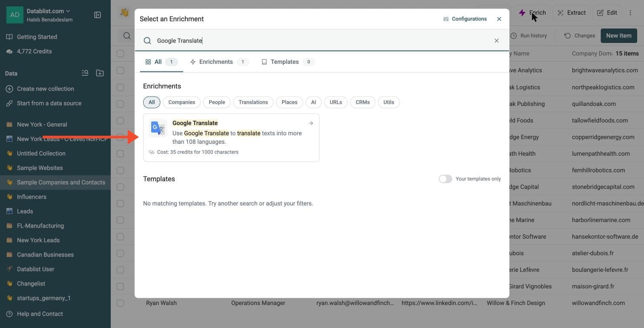Open the three-dot more options menu
This screenshot has height=328, width=644.
(630, 13)
